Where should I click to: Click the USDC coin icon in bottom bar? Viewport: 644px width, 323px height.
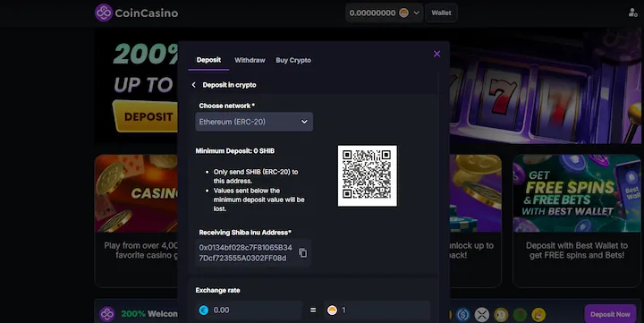(x=463, y=315)
